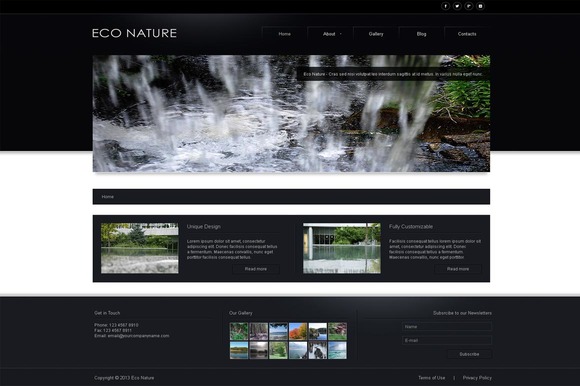Image resolution: width=580 pixels, height=386 pixels.
Task: Open the autumn orange trees gallery thumbnail
Action: pyautogui.click(x=298, y=331)
